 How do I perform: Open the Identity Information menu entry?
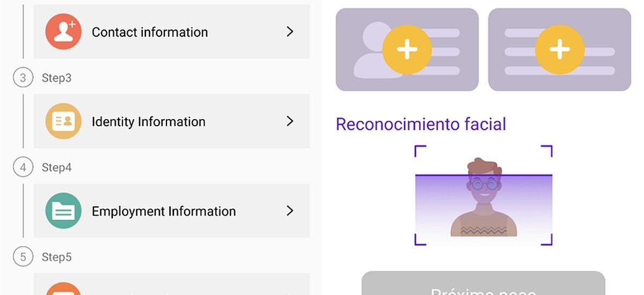[149, 122]
